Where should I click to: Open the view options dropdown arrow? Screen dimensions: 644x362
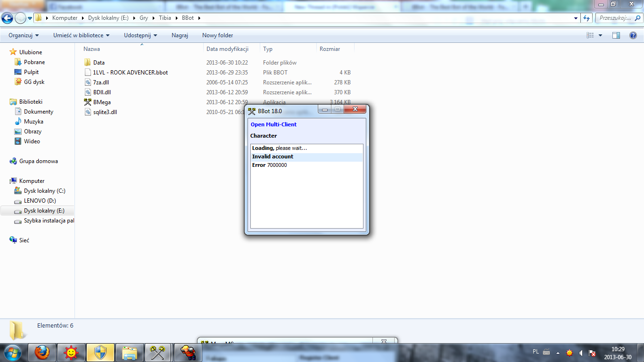coord(600,35)
